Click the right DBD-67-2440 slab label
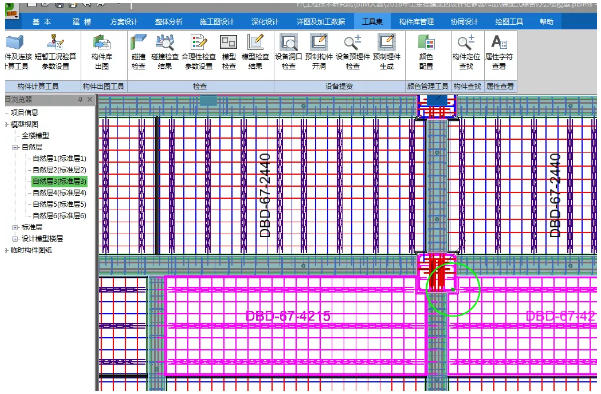This screenshot has height=394, width=601. [x=555, y=195]
